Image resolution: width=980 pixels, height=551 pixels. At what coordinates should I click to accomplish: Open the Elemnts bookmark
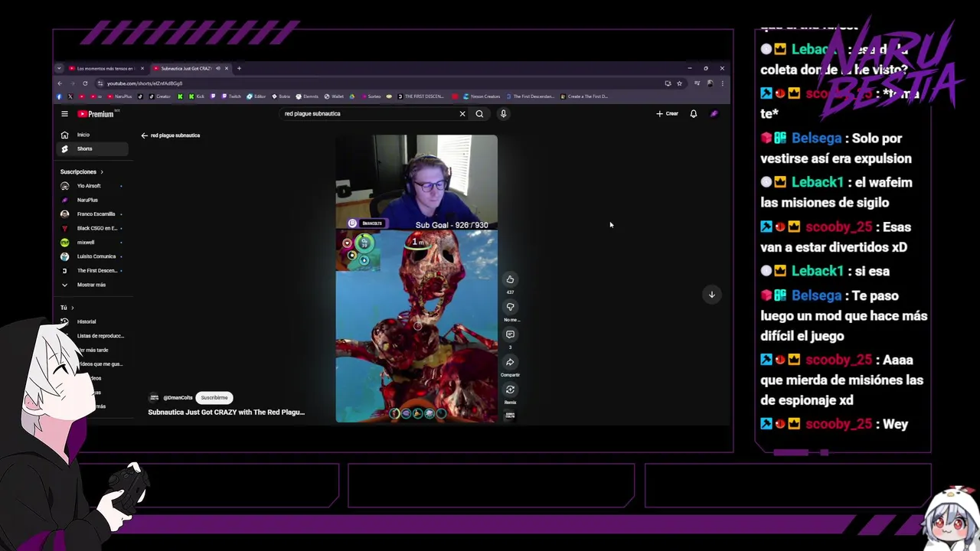[x=308, y=96]
